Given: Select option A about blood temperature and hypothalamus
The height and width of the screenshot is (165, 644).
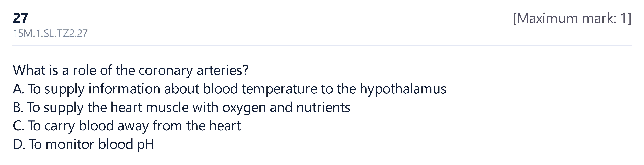Looking at the screenshot, I should click(229, 89).
